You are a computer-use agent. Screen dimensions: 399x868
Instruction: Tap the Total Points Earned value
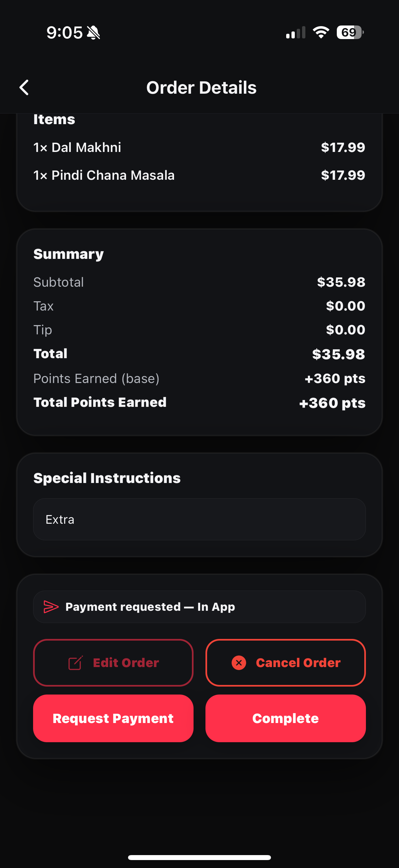click(332, 403)
